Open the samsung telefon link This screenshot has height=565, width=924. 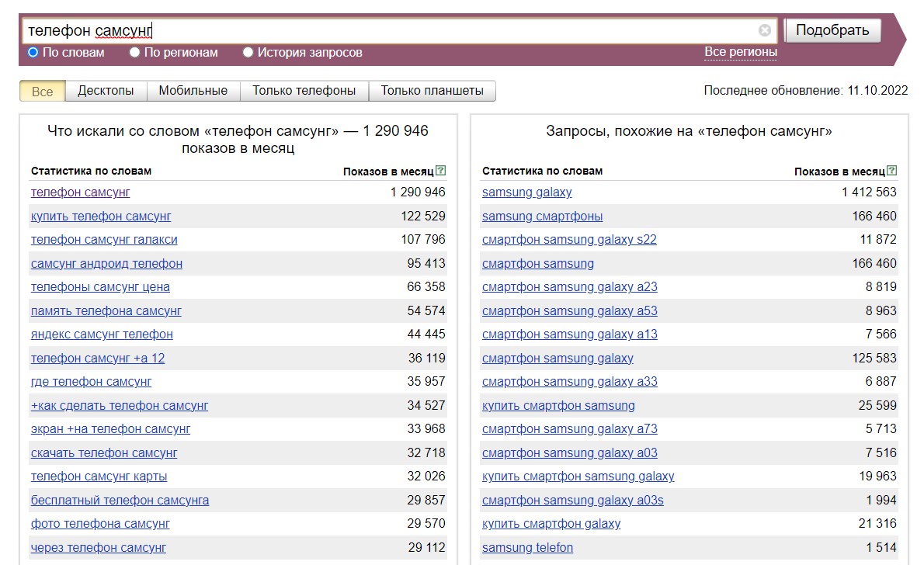(x=527, y=547)
